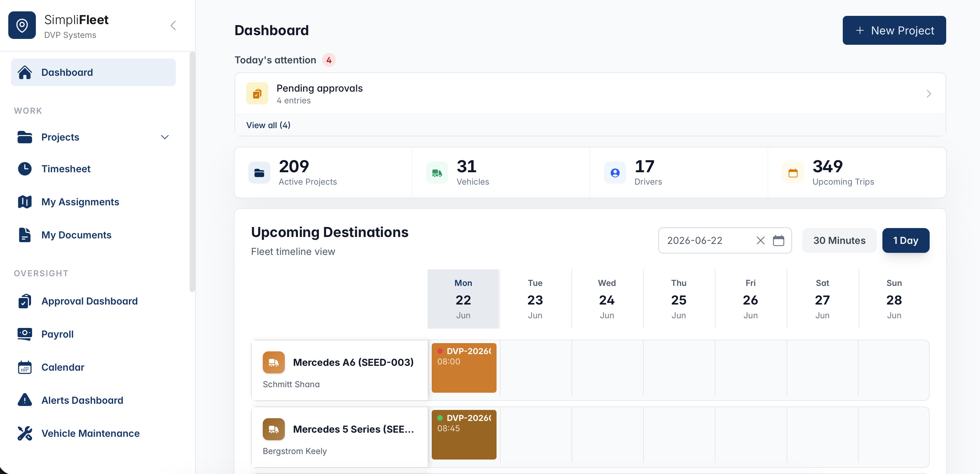The image size is (980, 474).
Task: Select Wed 24 Jun column header
Action: point(607,299)
